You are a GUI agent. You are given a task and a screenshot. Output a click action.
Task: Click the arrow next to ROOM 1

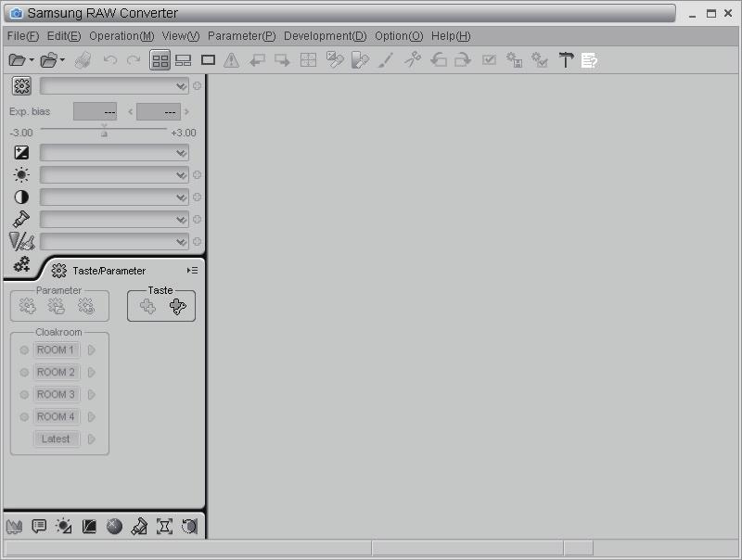[92, 350]
